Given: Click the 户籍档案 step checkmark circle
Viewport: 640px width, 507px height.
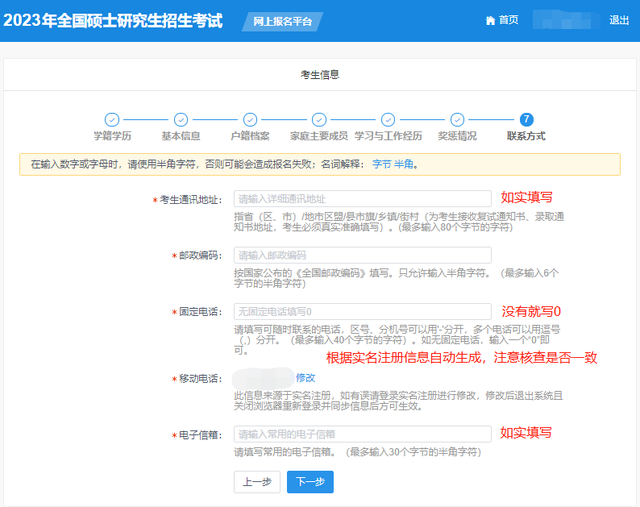Looking at the screenshot, I should [x=250, y=120].
